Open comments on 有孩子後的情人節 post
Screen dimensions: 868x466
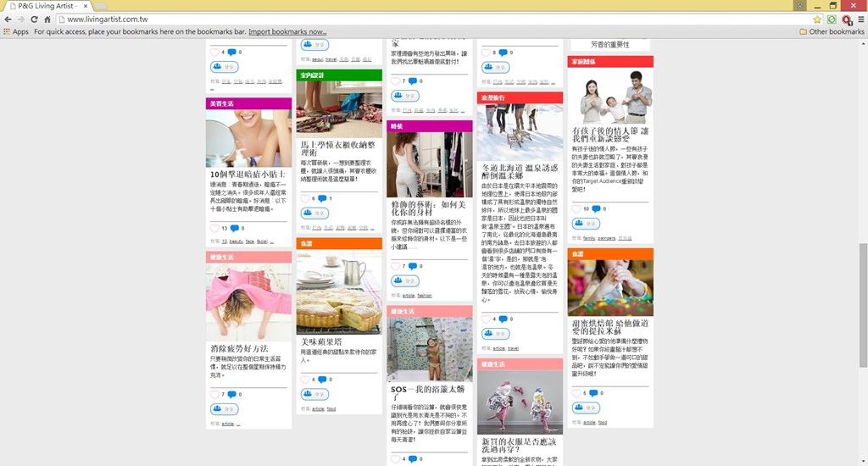click(596, 208)
